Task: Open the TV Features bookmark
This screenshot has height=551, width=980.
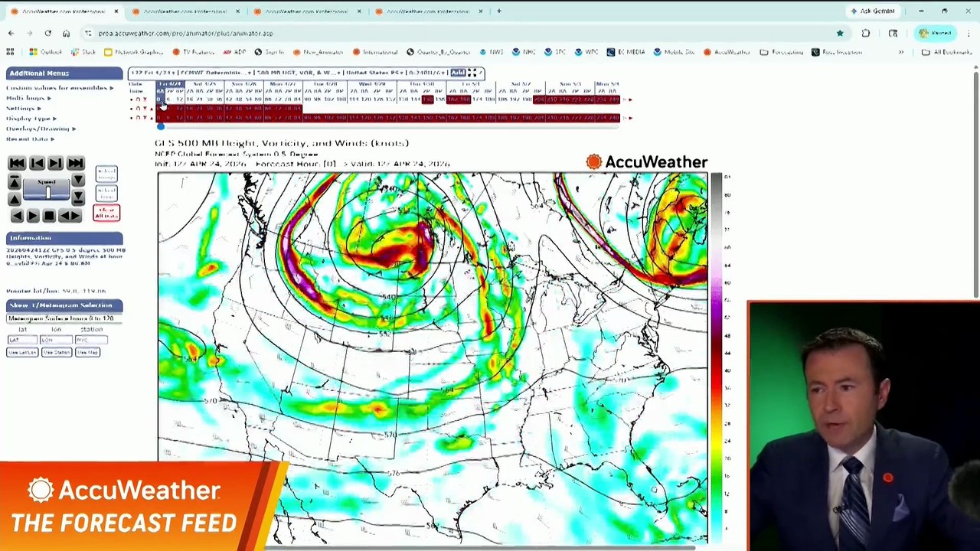Action: click(193, 52)
